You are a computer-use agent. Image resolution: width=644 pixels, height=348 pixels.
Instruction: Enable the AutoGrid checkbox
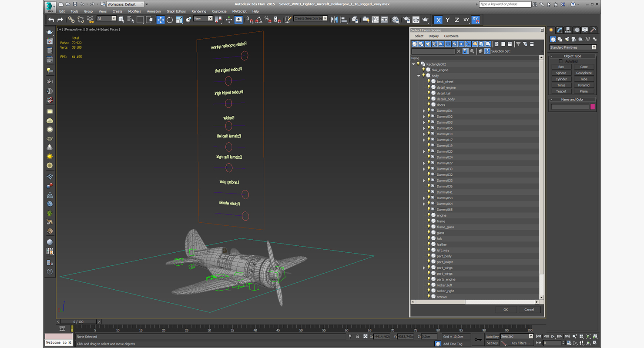(x=560, y=61)
